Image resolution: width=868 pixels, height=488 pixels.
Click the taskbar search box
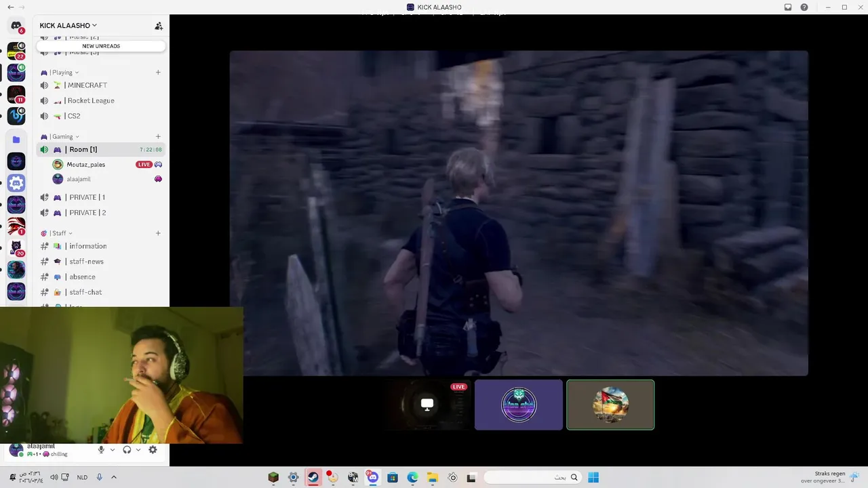coord(533,477)
